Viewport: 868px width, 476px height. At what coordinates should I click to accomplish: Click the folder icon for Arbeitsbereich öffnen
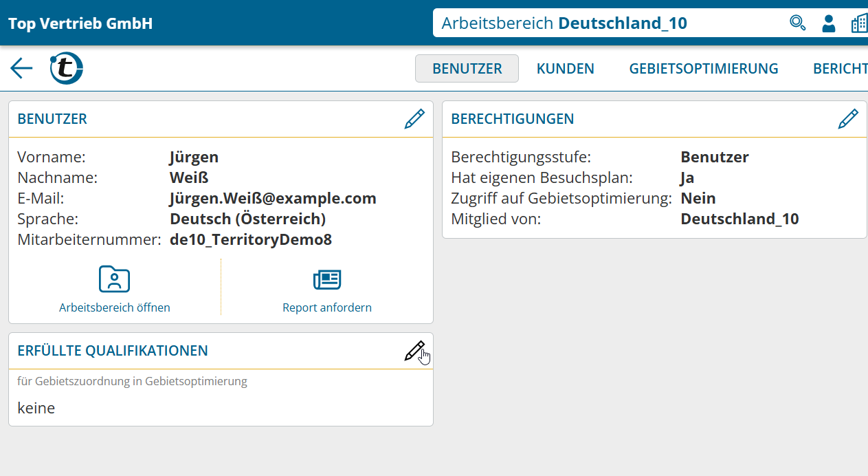115,279
